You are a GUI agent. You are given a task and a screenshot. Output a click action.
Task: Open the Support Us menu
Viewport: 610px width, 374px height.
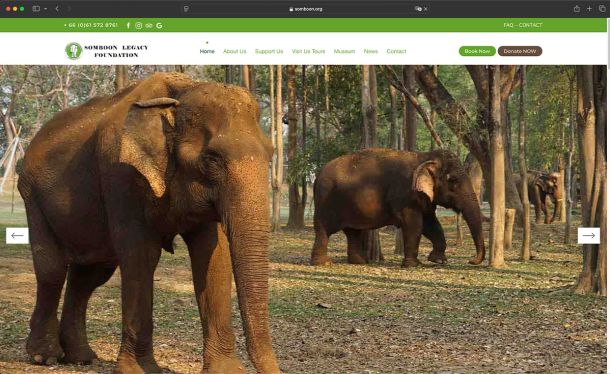coord(269,51)
